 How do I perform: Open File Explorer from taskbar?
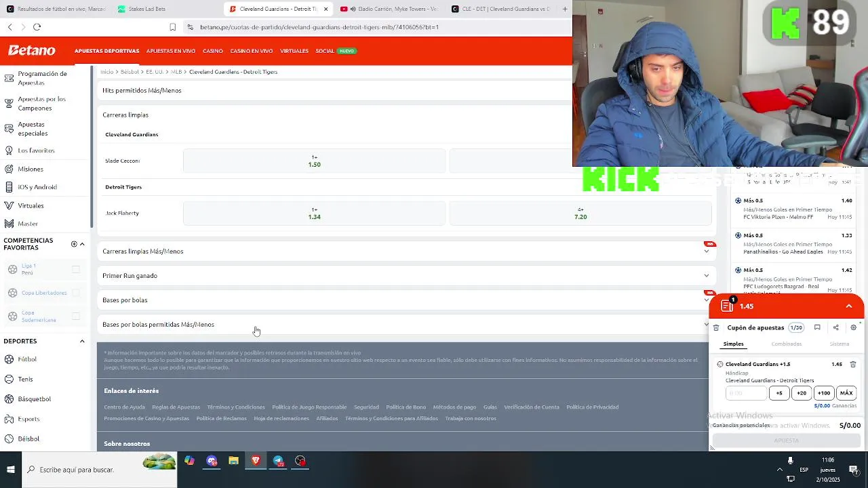coord(233,461)
